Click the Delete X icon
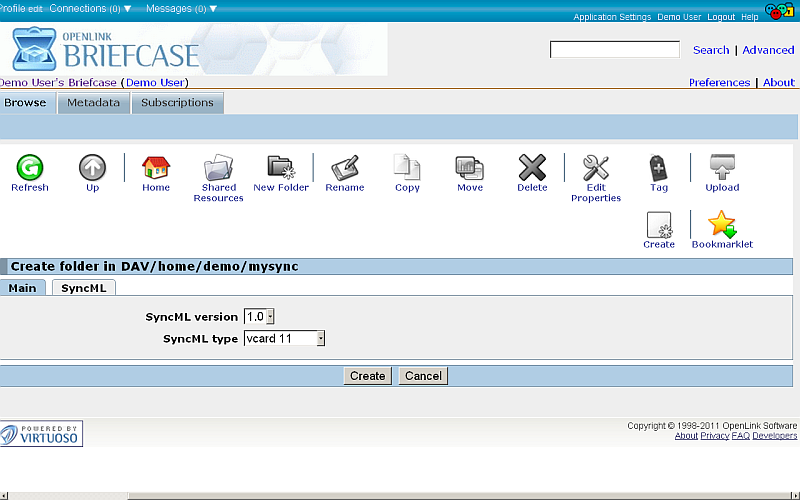800x500 pixels. click(x=532, y=168)
